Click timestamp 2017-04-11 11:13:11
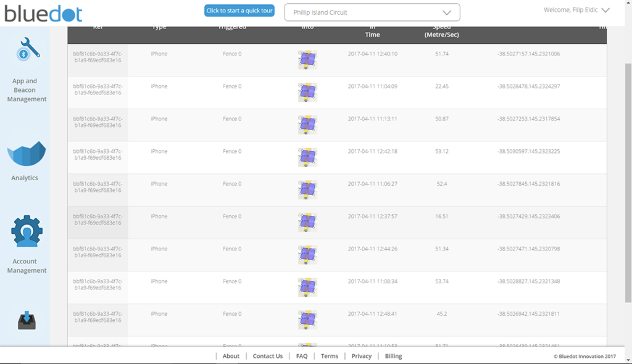This screenshot has width=632, height=364. point(372,119)
